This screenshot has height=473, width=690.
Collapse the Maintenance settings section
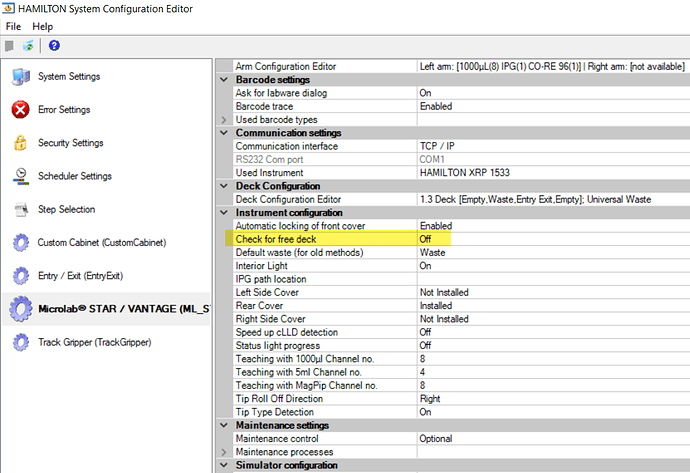(224, 425)
